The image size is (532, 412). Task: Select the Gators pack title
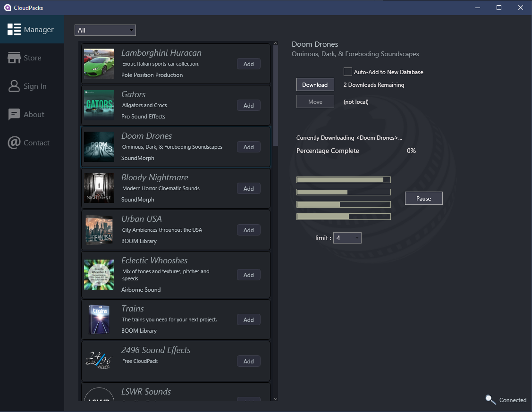tap(133, 94)
